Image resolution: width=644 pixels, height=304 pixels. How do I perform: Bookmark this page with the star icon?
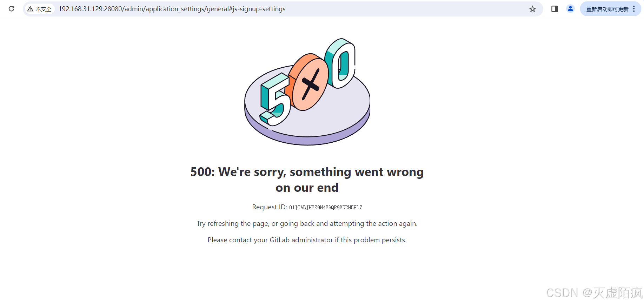pyautogui.click(x=532, y=9)
